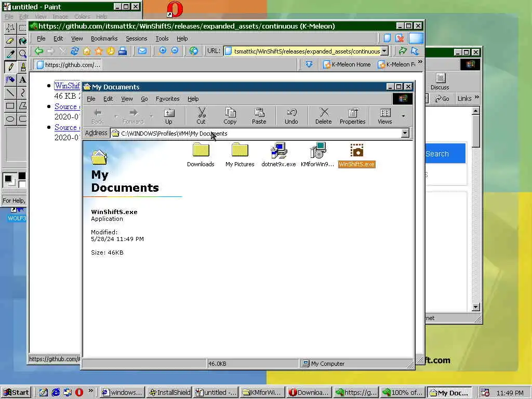The image size is (532, 399).
Task: Select the dotnet9x.exe file
Action: click(x=278, y=155)
